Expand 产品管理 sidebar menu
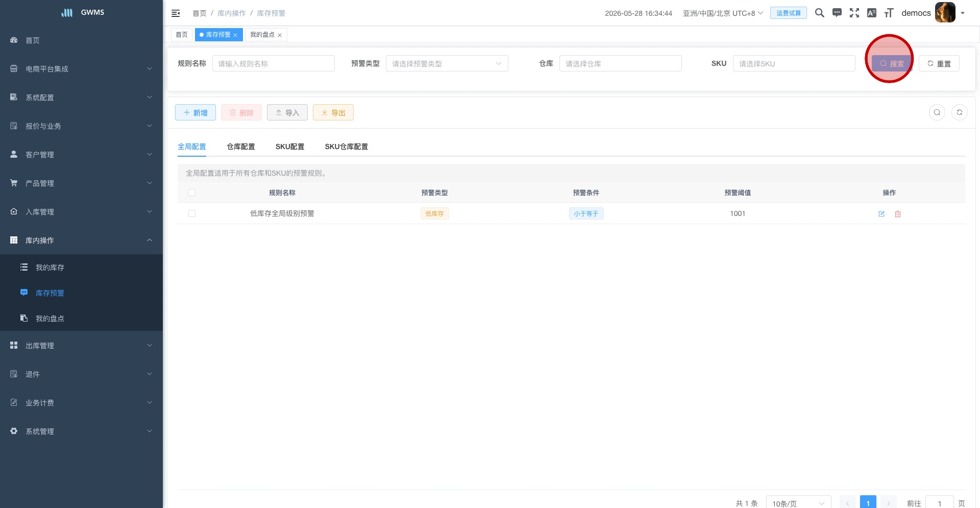The width and height of the screenshot is (980, 508). 81,183
